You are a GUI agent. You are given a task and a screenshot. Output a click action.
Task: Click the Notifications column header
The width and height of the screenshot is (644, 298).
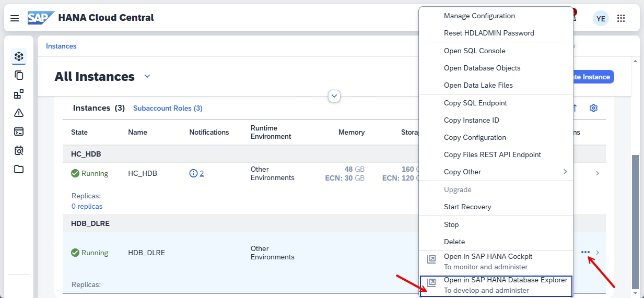tap(209, 132)
